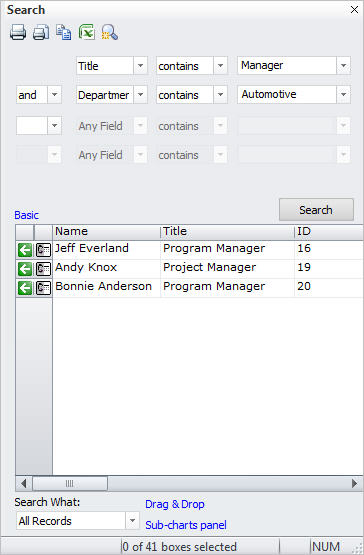364x555 pixels.
Task: Expand the Title field dropdown
Action: [x=140, y=66]
